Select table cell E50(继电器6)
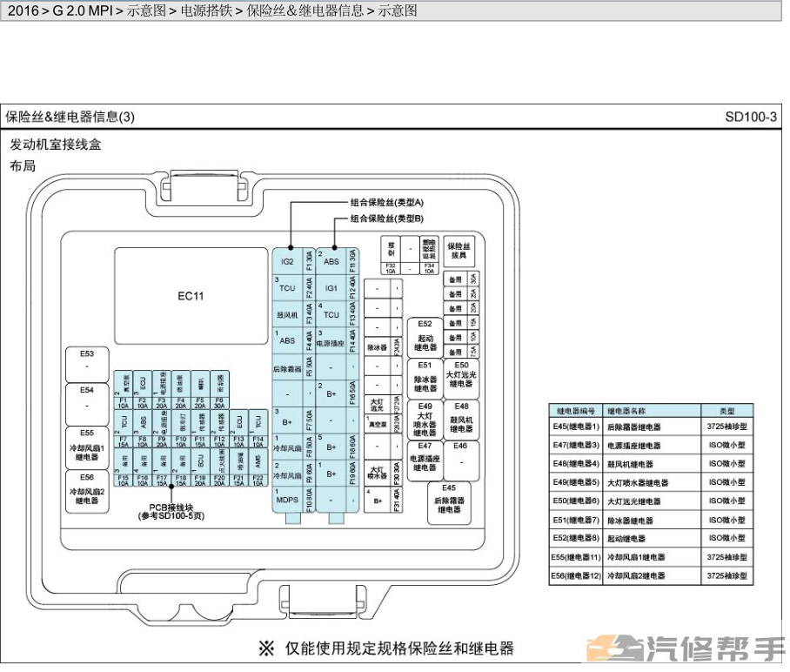The image size is (790, 672). [576, 501]
